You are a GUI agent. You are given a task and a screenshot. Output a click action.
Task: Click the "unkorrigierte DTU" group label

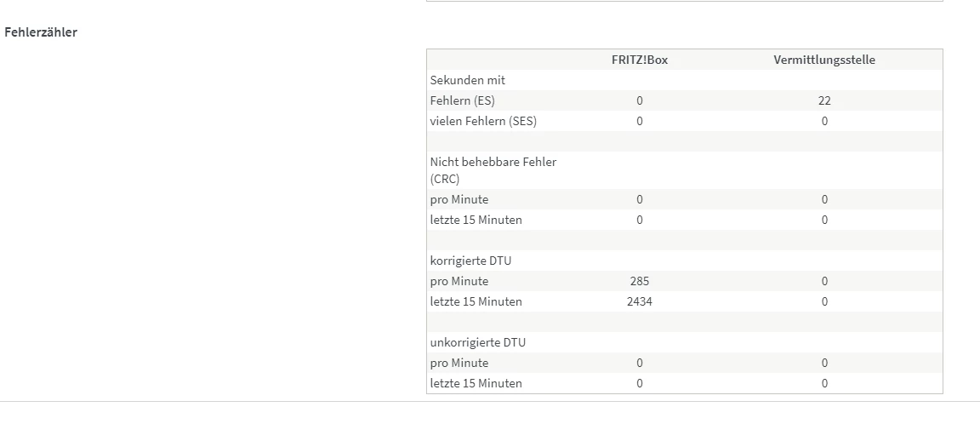[478, 342]
